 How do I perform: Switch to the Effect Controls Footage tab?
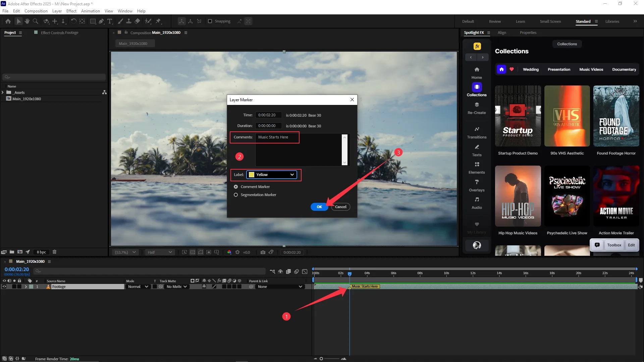(x=59, y=33)
